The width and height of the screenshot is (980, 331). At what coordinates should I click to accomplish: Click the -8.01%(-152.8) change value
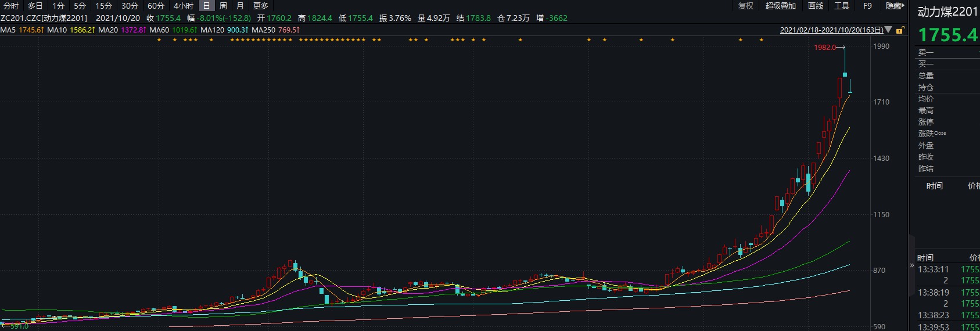[224, 18]
